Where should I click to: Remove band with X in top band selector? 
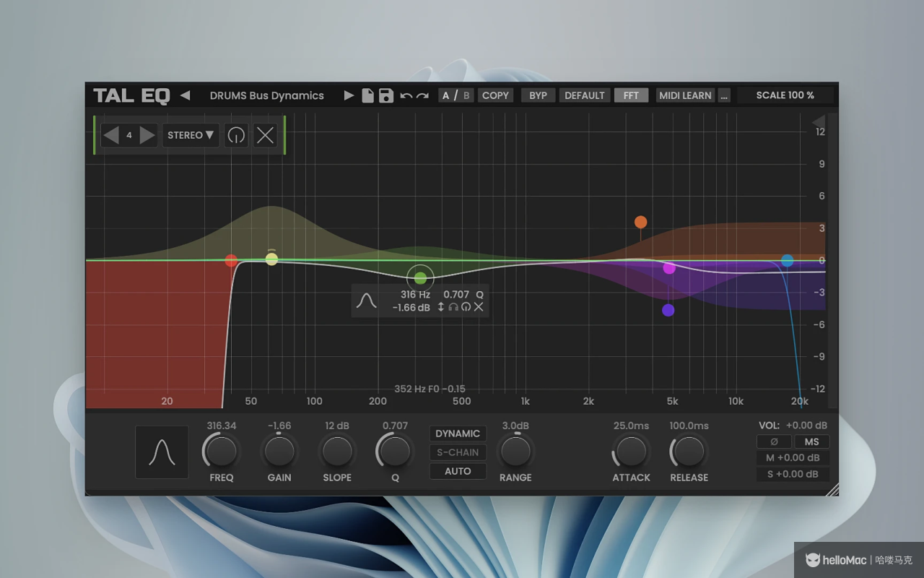click(x=266, y=135)
